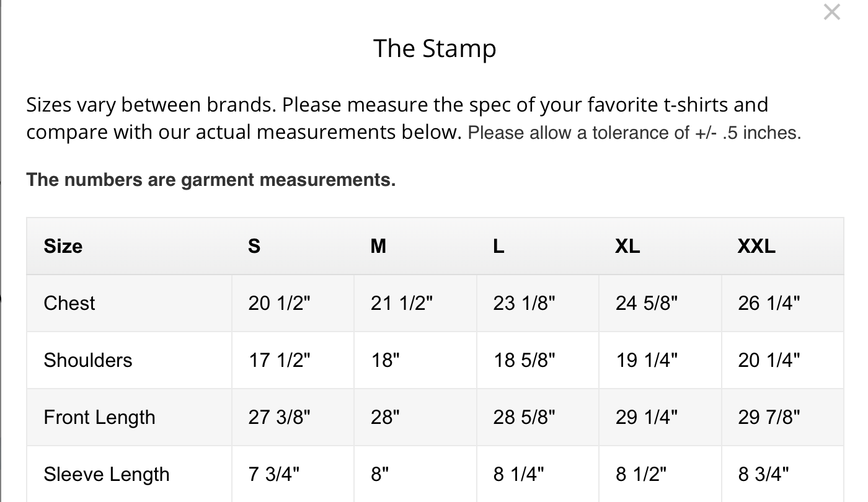Select the 29 7/8" front length cell
The width and height of the screenshot is (868, 502).
coord(769,417)
